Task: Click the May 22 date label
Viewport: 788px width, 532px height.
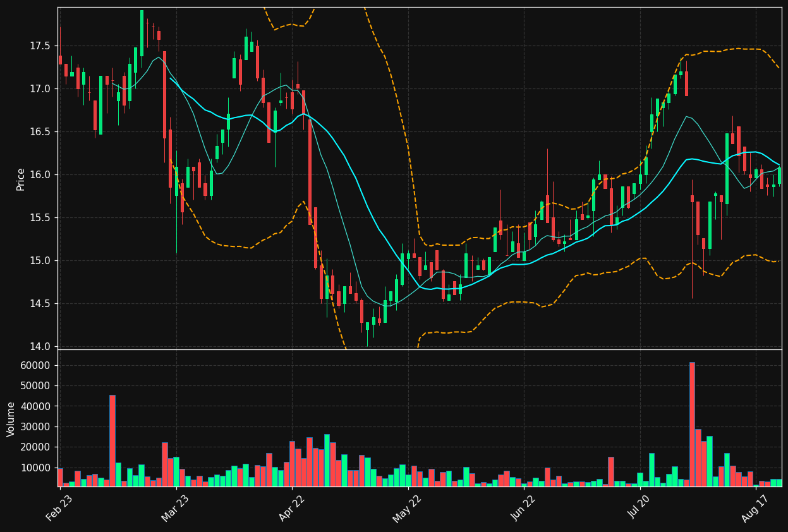Action: pos(408,508)
